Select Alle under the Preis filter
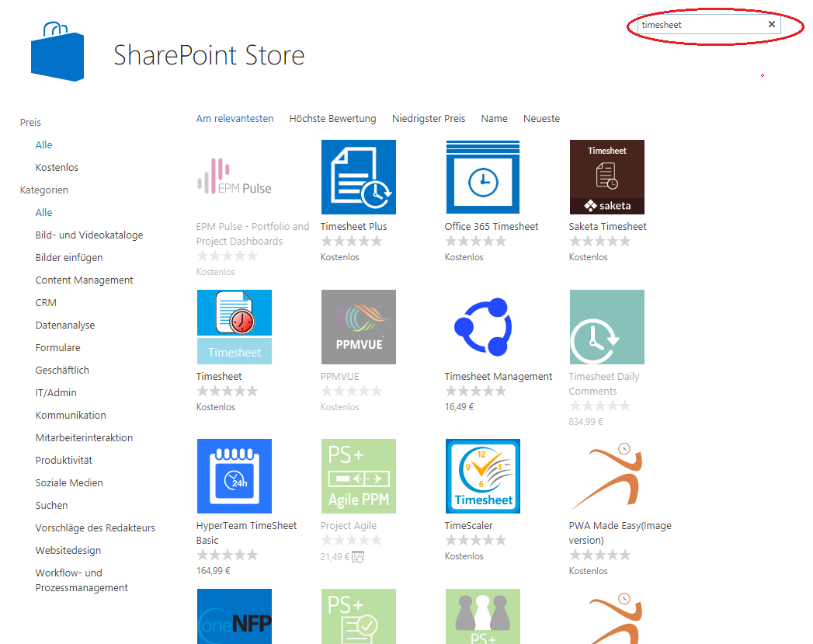The width and height of the screenshot is (813, 644). pyautogui.click(x=43, y=144)
